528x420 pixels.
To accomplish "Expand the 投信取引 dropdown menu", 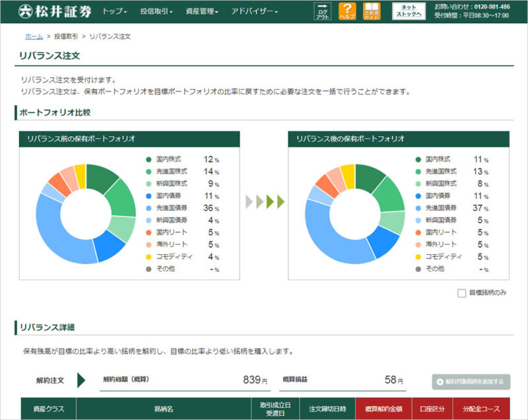I will point(156,12).
